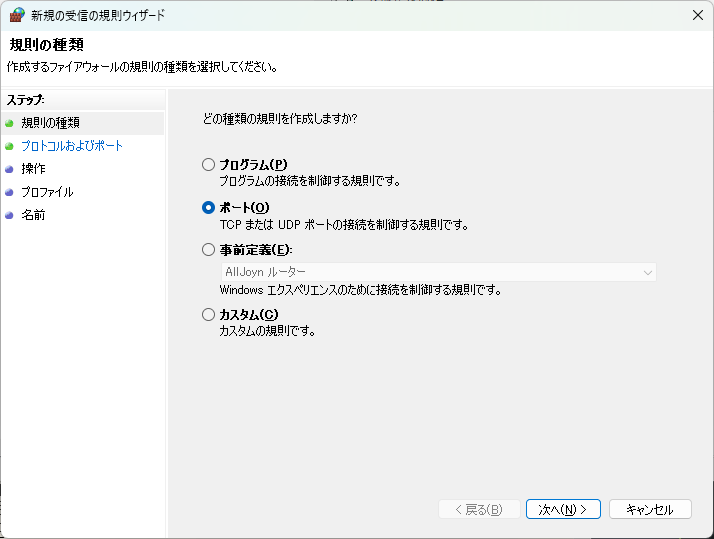The width and height of the screenshot is (714, 539).
Task: Select the プロファイル step label in sidebar
Action: [47, 192]
